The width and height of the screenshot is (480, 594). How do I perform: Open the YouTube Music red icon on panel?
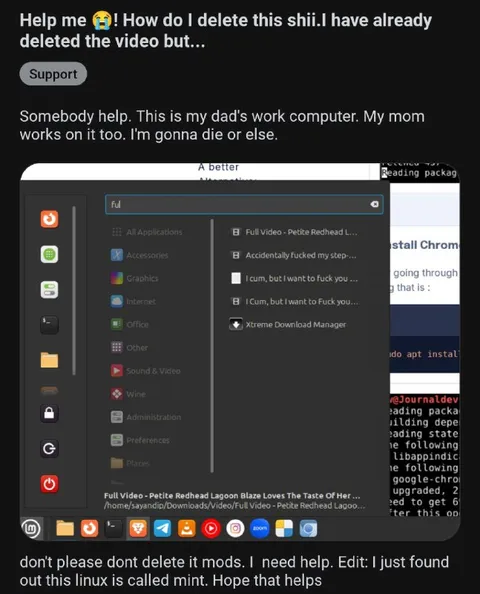pyautogui.click(x=211, y=528)
